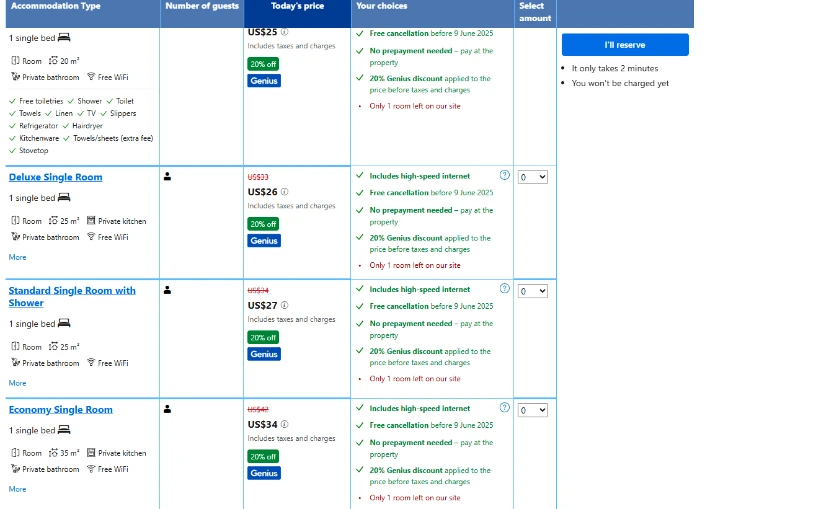This screenshot has width=816, height=509.
Task: Click help icon in Standard Single Room choices
Action: (x=504, y=289)
